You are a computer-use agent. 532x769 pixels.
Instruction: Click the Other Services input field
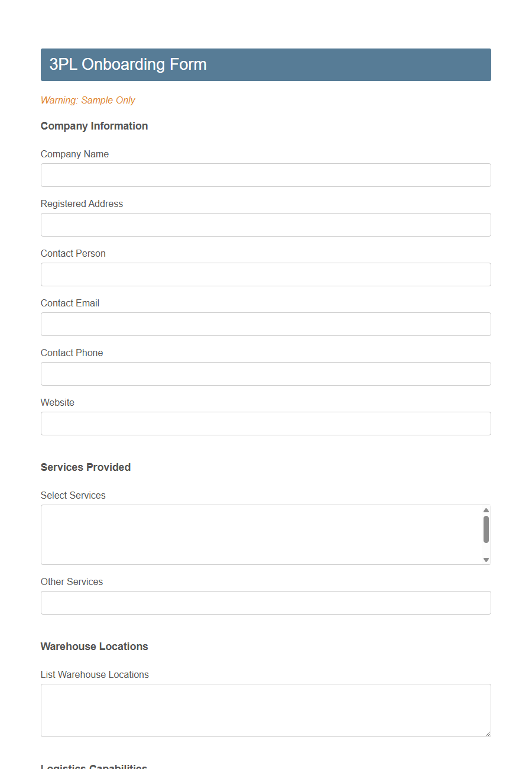coord(265,603)
